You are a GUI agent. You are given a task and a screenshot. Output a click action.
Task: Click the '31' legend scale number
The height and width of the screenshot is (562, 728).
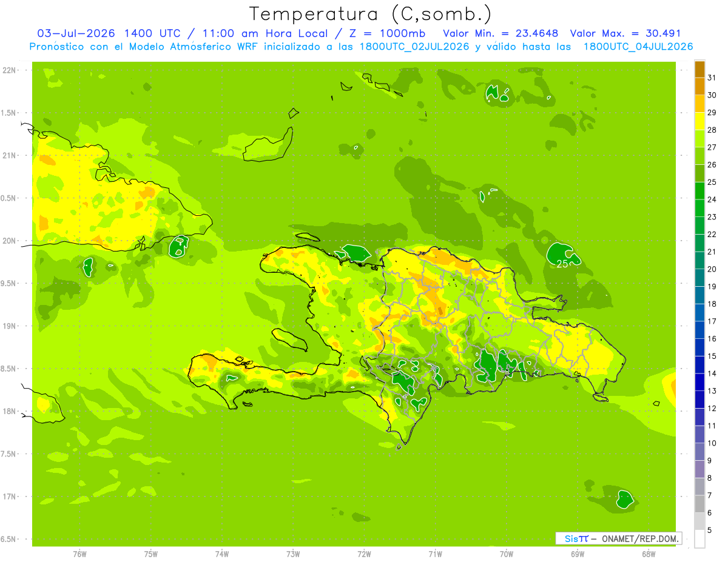(x=712, y=77)
